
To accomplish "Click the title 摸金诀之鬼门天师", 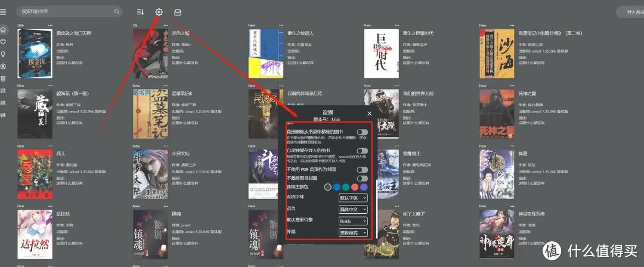I will coord(74,33).
